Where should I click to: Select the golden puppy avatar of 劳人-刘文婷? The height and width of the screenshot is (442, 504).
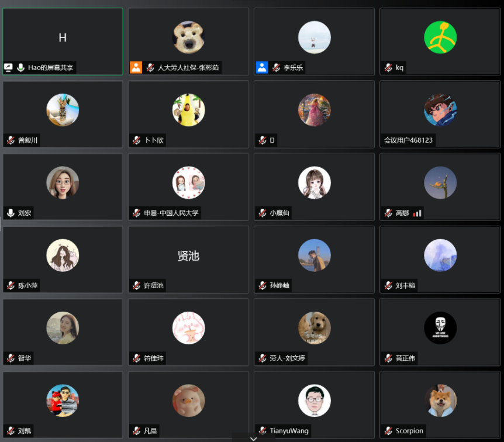pos(315,328)
